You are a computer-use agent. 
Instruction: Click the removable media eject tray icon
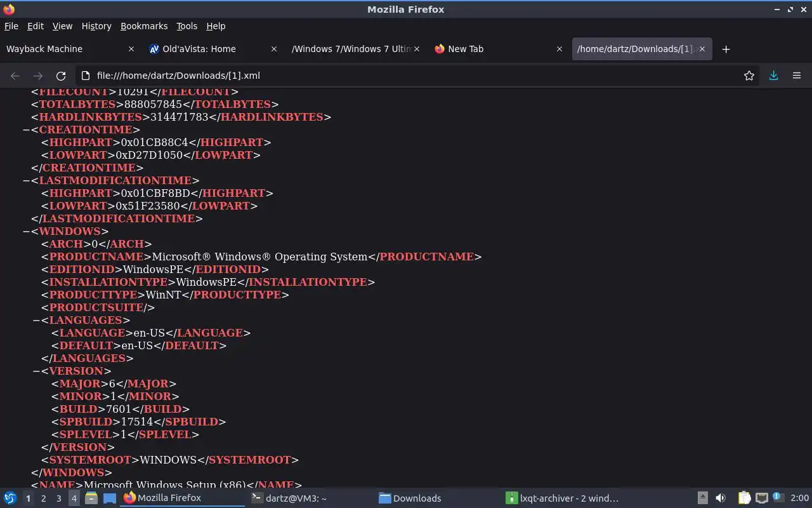(702, 498)
